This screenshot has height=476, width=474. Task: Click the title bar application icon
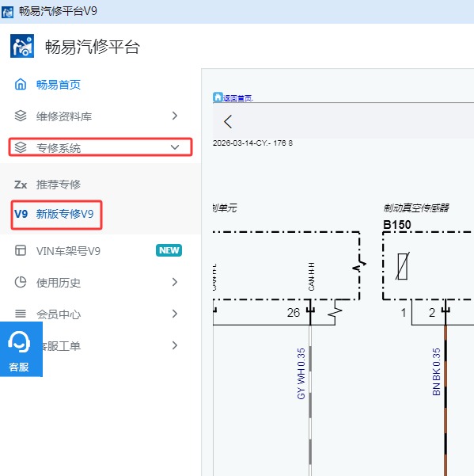(x=8, y=12)
